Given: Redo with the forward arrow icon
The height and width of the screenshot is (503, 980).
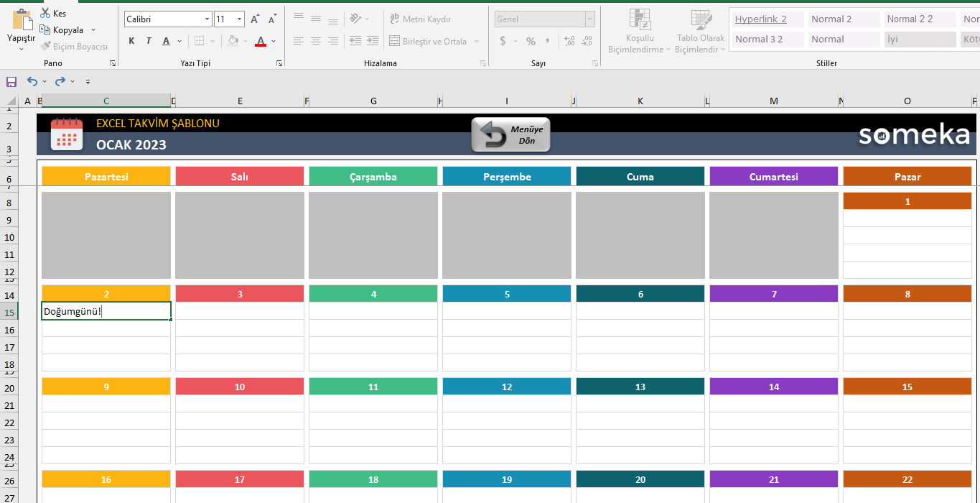Looking at the screenshot, I should 60,82.
